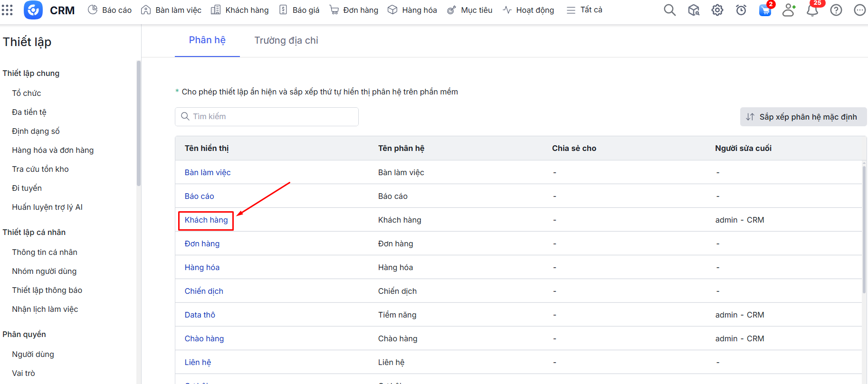The width and height of the screenshot is (868, 384).
Task: Click Sắp xếp phân hệ mặc định button
Action: click(803, 117)
